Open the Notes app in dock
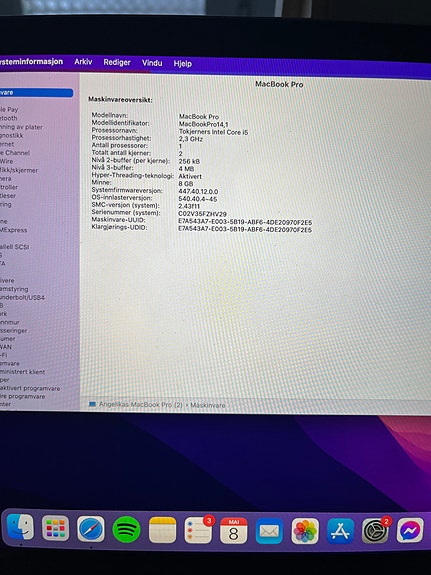 162,530
